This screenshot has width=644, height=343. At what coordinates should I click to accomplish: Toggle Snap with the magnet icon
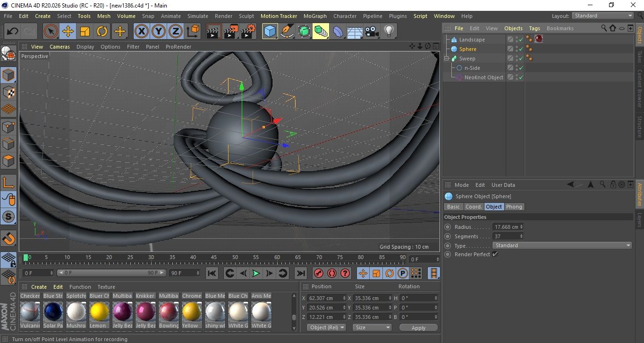click(x=8, y=238)
